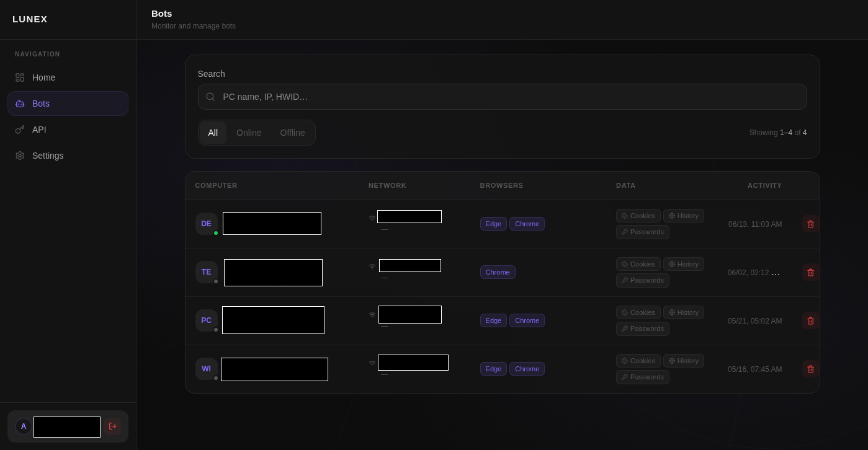The height and width of the screenshot is (450, 868).
Task: Click the Cookies badge in the PC row
Action: tap(638, 312)
